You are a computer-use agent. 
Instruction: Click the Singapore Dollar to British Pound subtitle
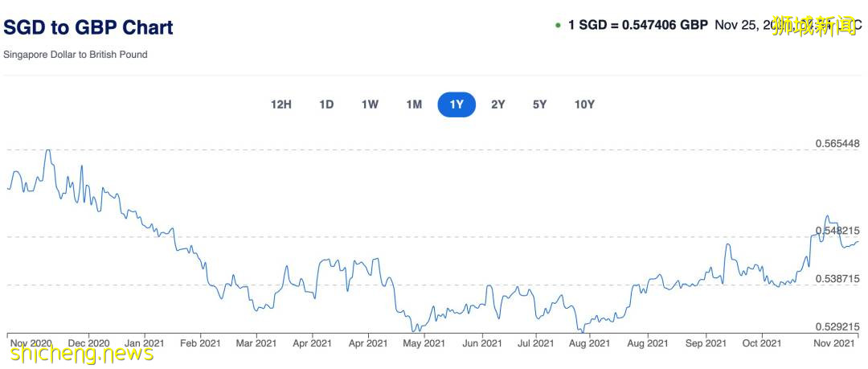(x=76, y=55)
